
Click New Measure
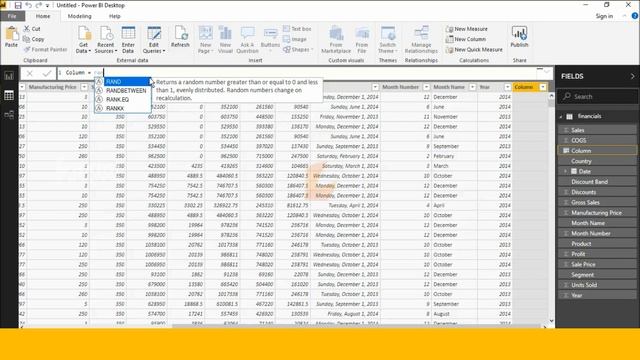pyautogui.click(x=467, y=29)
